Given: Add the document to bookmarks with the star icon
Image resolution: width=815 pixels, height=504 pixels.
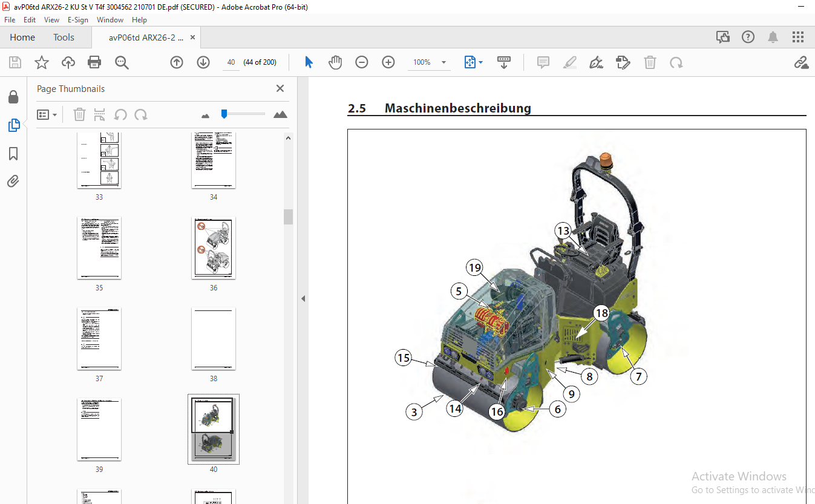Looking at the screenshot, I should pyautogui.click(x=41, y=62).
